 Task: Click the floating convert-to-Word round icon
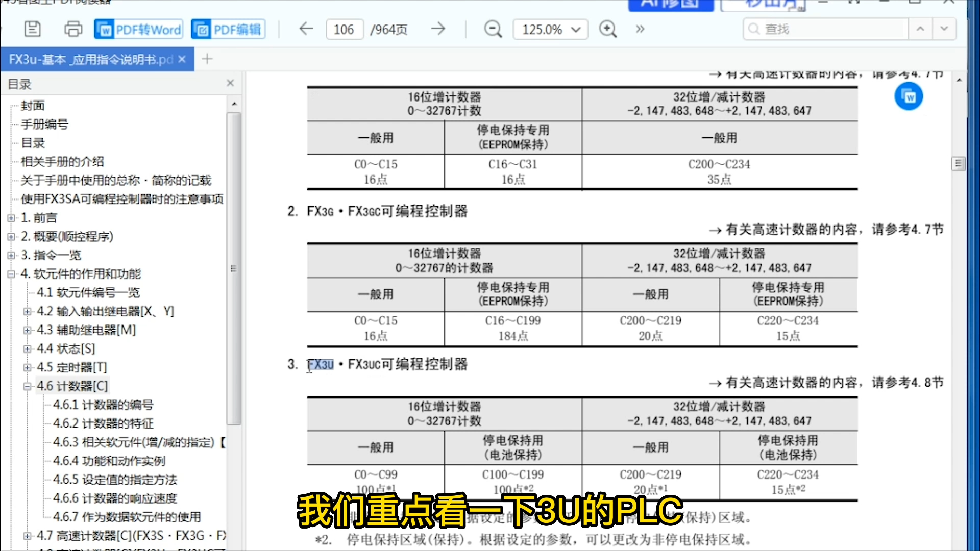[x=909, y=96]
